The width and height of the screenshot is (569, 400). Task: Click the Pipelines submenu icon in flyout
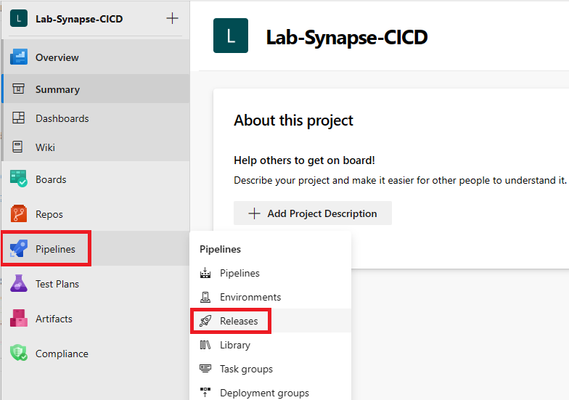click(205, 273)
